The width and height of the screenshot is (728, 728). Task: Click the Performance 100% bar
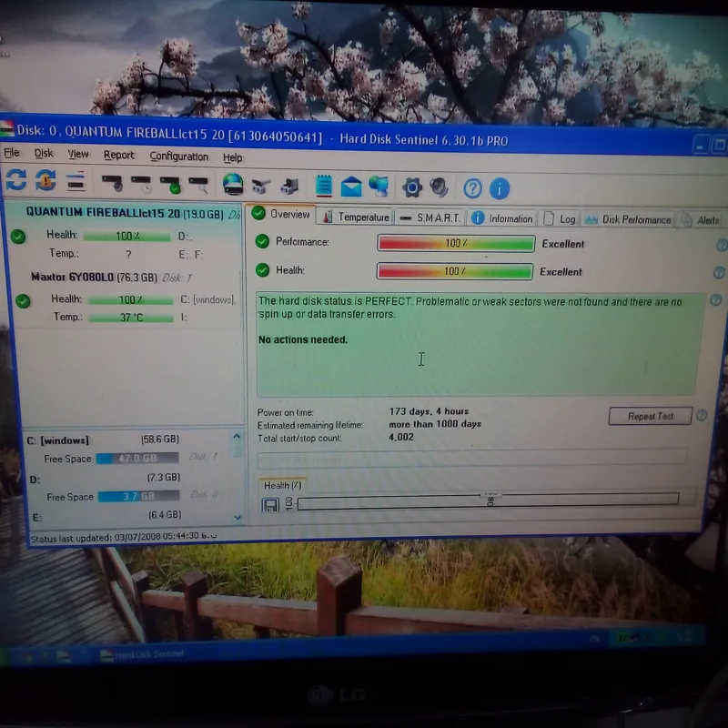pyautogui.click(x=456, y=243)
